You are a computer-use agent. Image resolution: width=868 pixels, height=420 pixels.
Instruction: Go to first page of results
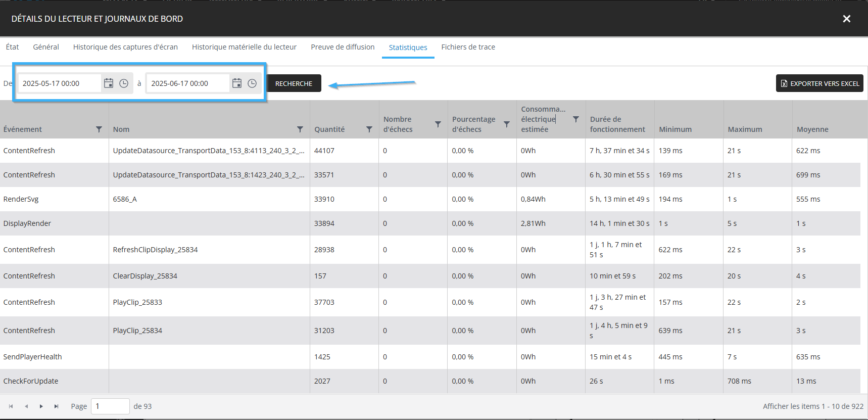click(11, 406)
